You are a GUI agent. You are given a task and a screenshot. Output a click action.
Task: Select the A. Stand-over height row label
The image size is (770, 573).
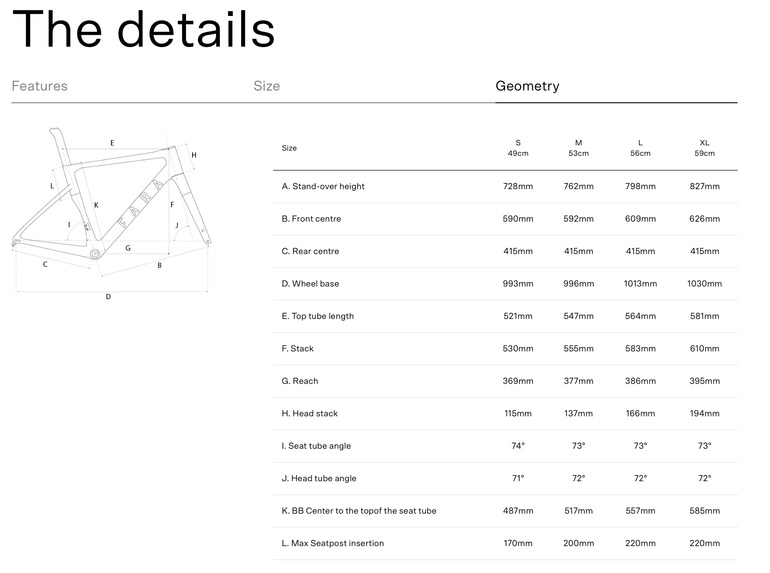pyautogui.click(x=323, y=187)
